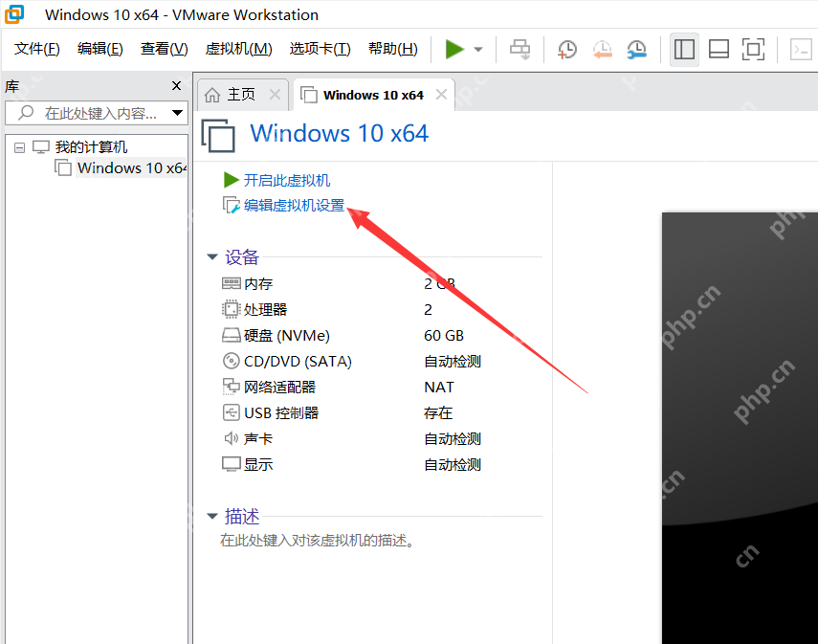The image size is (818, 644).
Task: Open the 虚拟机(M) menu
Action: tap(237, 48)
